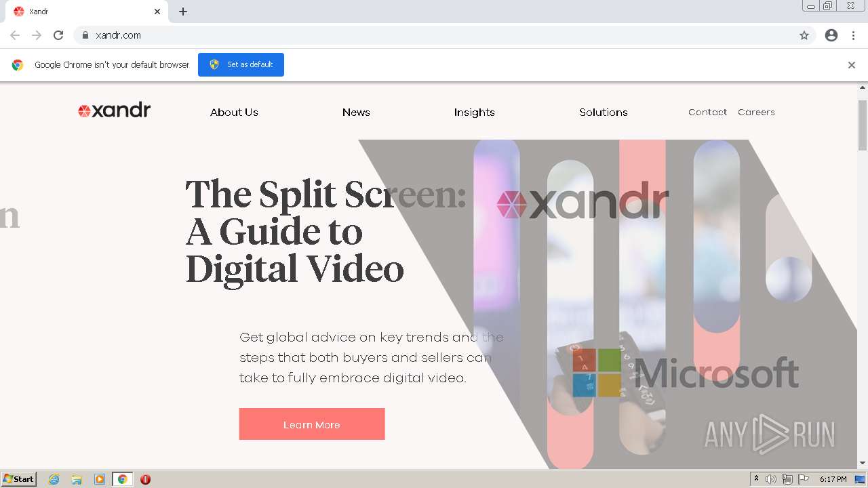Reload the xandr.com page
The height and width of the screenshot is (488, 868).
coord(58,35)
